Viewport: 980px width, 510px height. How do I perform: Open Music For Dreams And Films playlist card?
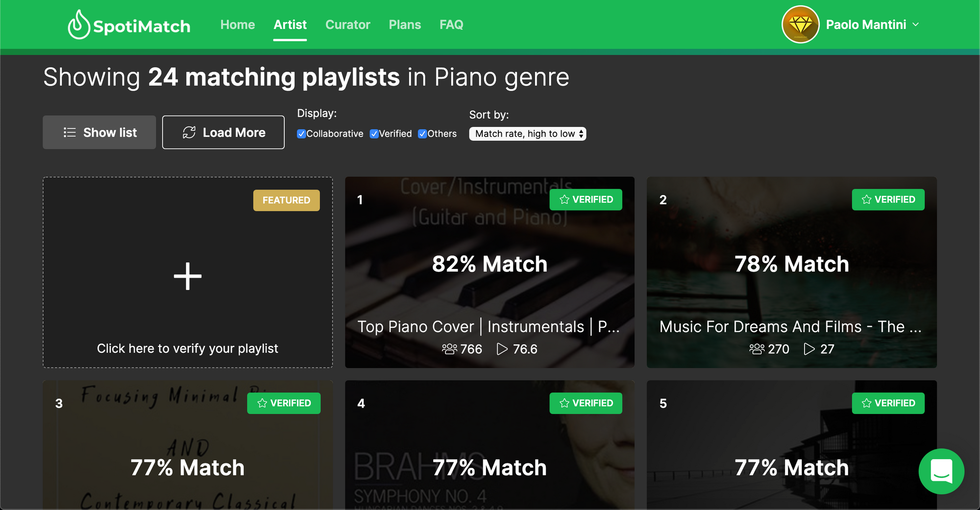pos(792,272)
